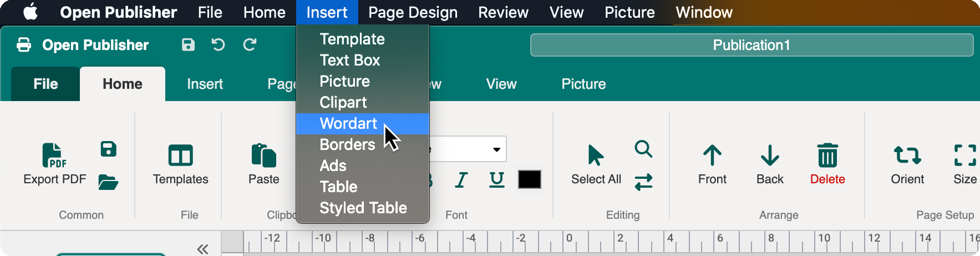Click the redo arrow in title bar
Image resolution: width=980 pixels, height=256 pixels.
point(250,45)
